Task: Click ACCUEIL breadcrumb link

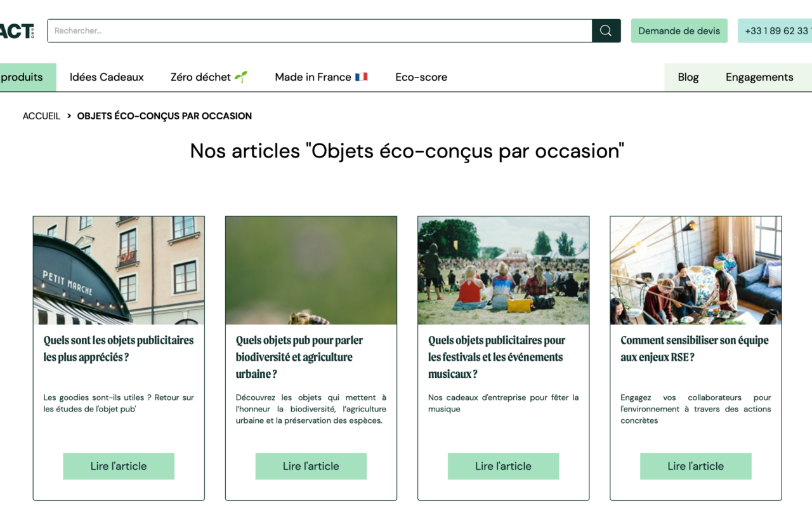Action: 41,116
